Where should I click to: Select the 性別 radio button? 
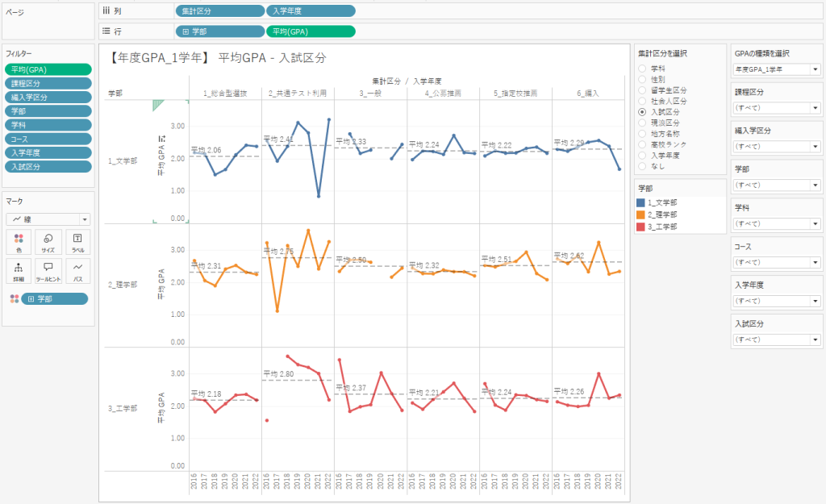coord(643,80)
